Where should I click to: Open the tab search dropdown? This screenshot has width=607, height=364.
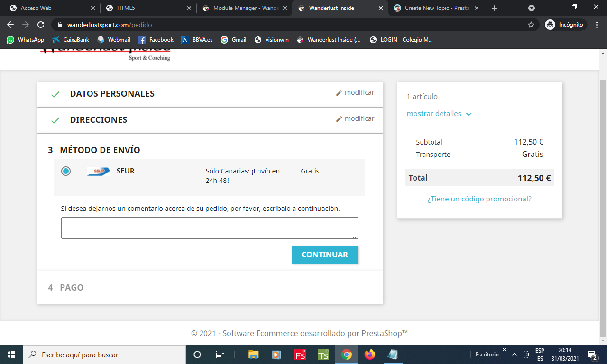pyautogui.click(x=532, y=8)
